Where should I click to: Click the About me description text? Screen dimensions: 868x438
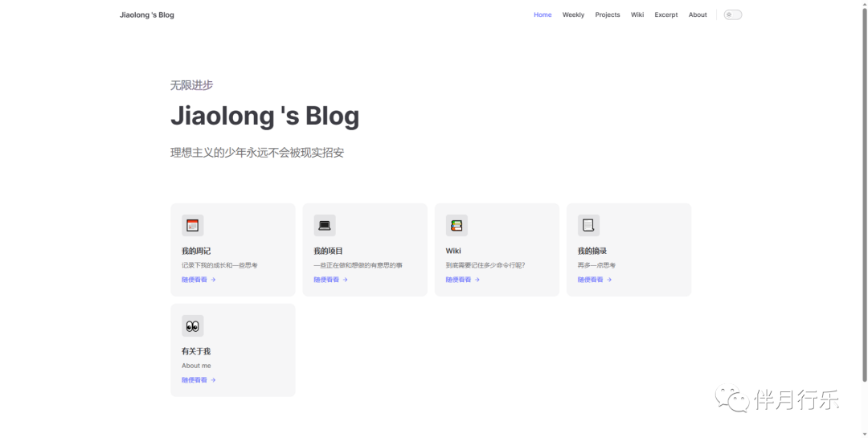coord(196,366)
